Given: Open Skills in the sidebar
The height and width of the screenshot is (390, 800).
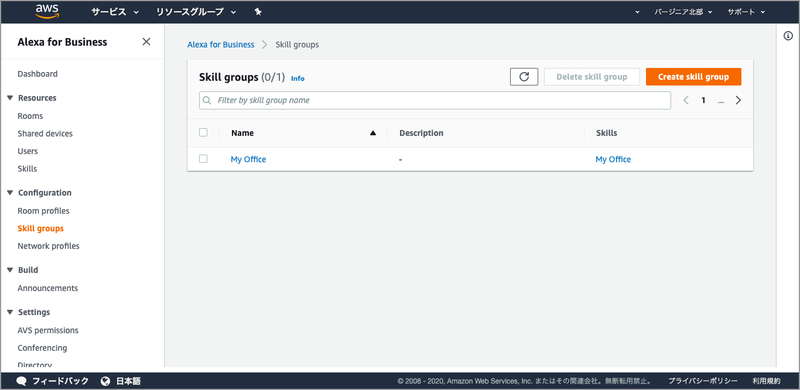Looking at the screenshot, I should 27,169.
